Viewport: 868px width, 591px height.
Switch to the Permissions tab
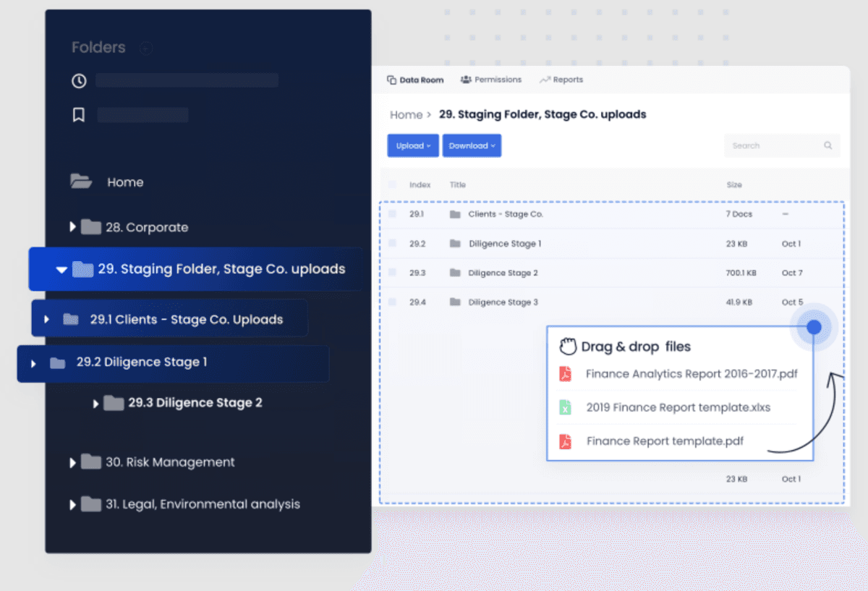[x=497, y=80]
